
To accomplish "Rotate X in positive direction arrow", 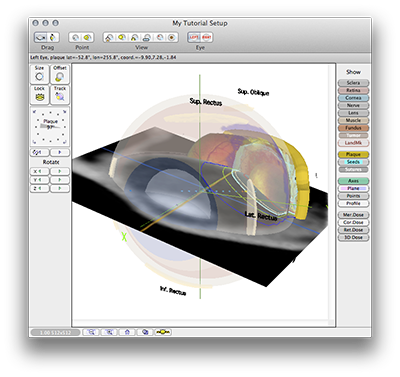I will click(x=60, y=171).
